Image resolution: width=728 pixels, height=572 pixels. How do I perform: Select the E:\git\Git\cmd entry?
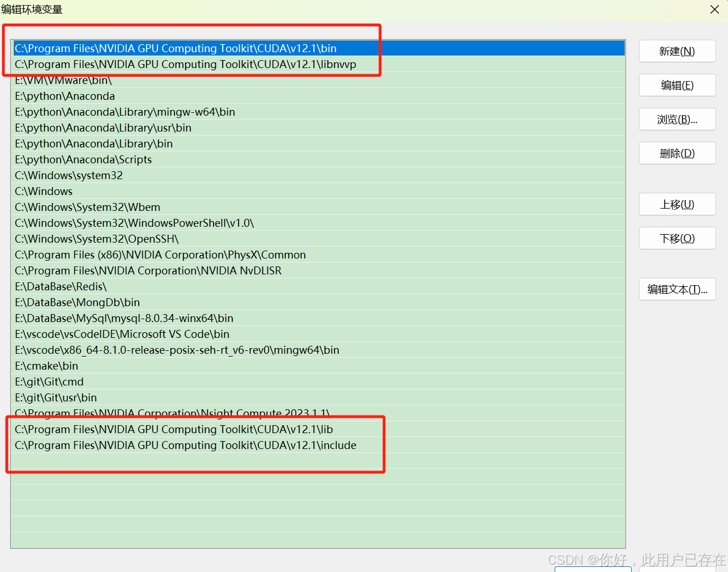tap(318, 382)
